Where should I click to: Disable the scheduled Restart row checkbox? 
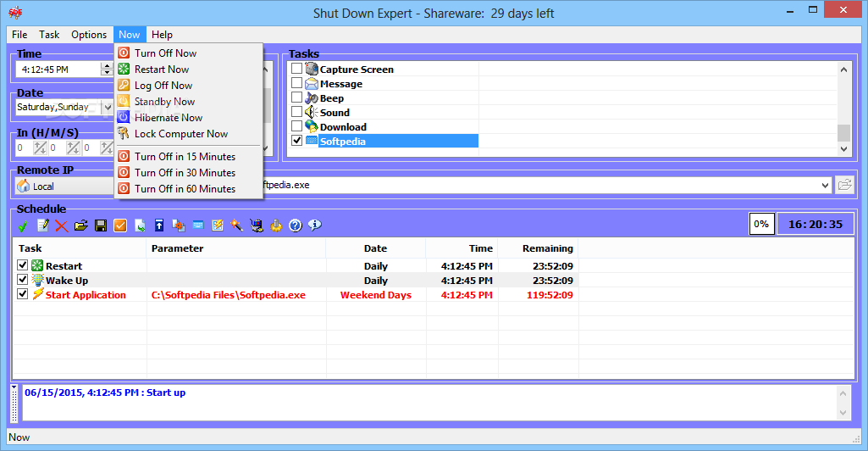tap(22, 264)
